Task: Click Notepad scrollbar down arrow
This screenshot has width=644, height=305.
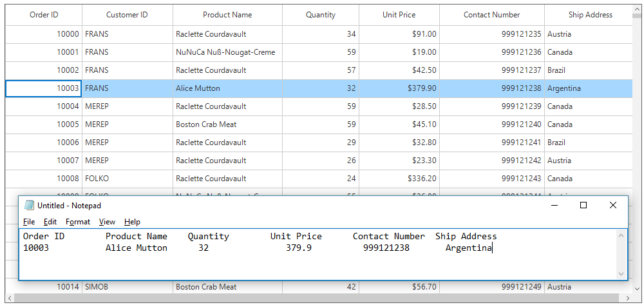Action: (621, 274)
